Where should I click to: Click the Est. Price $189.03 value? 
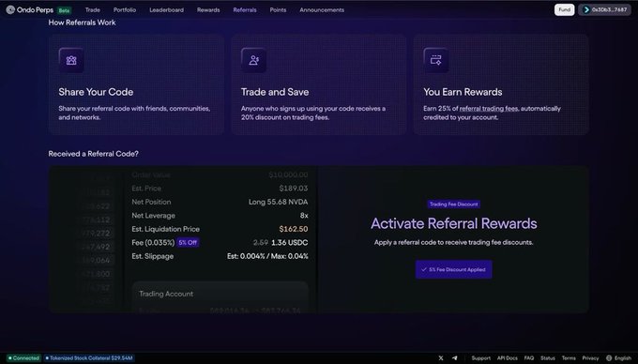(x=294, y=189)
